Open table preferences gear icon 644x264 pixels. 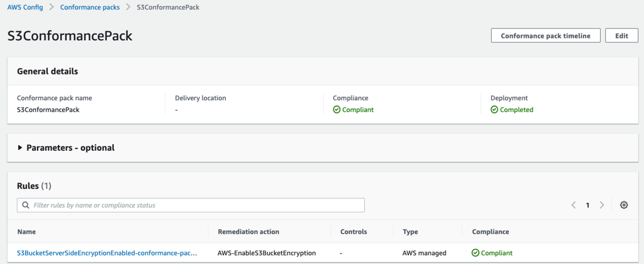pyautogui.click(x=624, y=205)
